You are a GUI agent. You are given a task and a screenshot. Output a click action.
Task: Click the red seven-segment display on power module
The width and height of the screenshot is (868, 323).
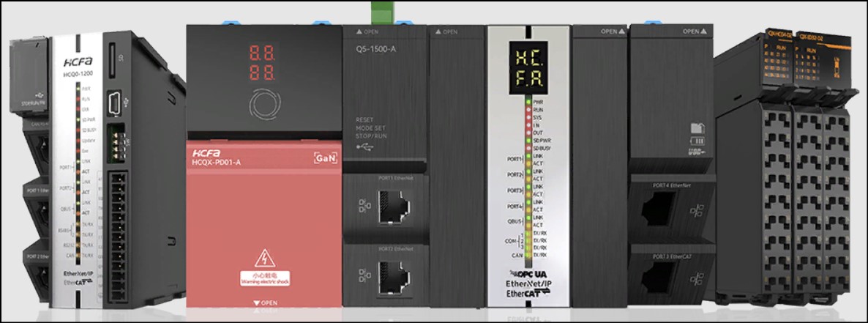click(x=263, y=63)
